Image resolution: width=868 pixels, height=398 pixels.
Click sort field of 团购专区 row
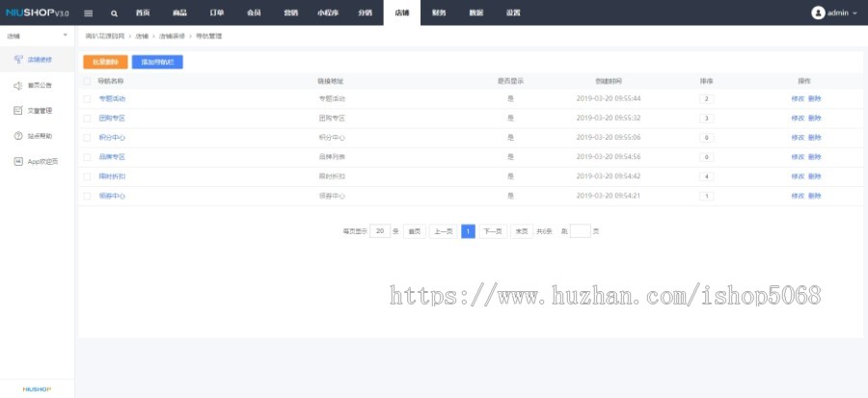point(706,119)
